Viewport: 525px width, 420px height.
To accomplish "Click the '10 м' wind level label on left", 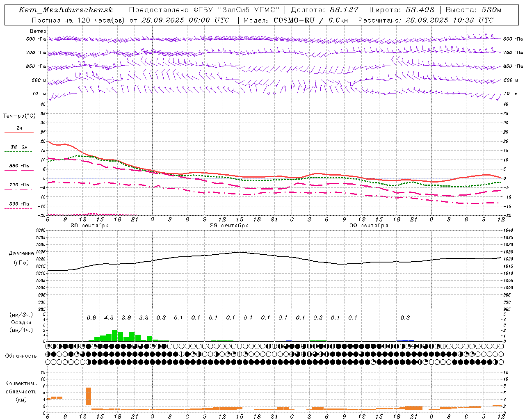I will tap(39, 94).
